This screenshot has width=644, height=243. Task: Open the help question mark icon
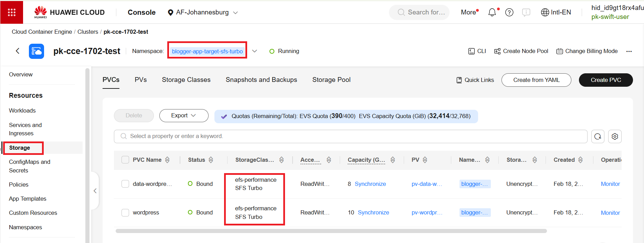(509, 12)
